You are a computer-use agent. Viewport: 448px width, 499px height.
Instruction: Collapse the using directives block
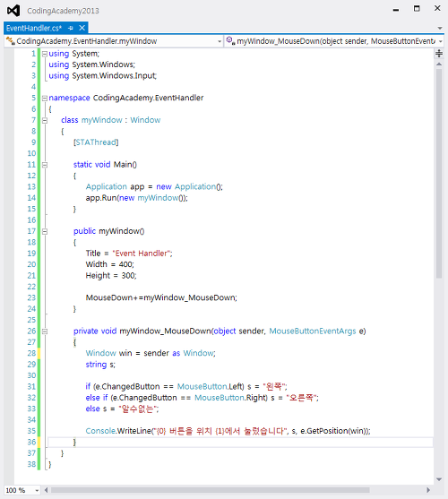pyautogui.click(x=45, y=54)
